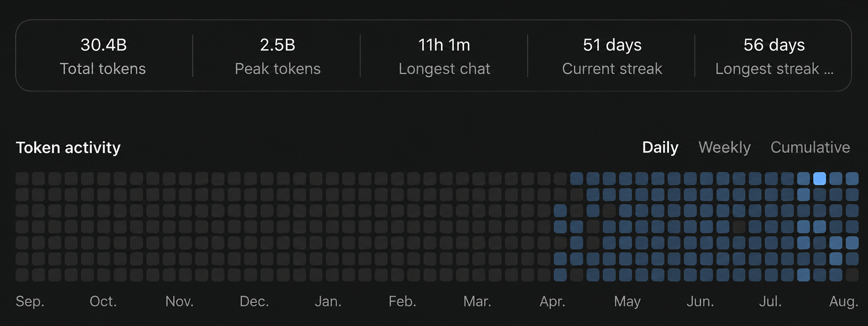Select the Cumulative view tab

(810, 148)
